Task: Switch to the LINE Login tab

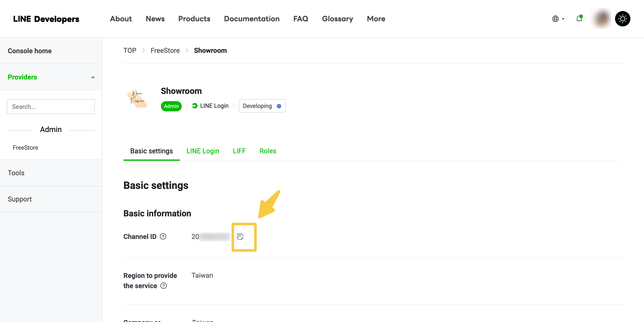Action: [202, 151]
